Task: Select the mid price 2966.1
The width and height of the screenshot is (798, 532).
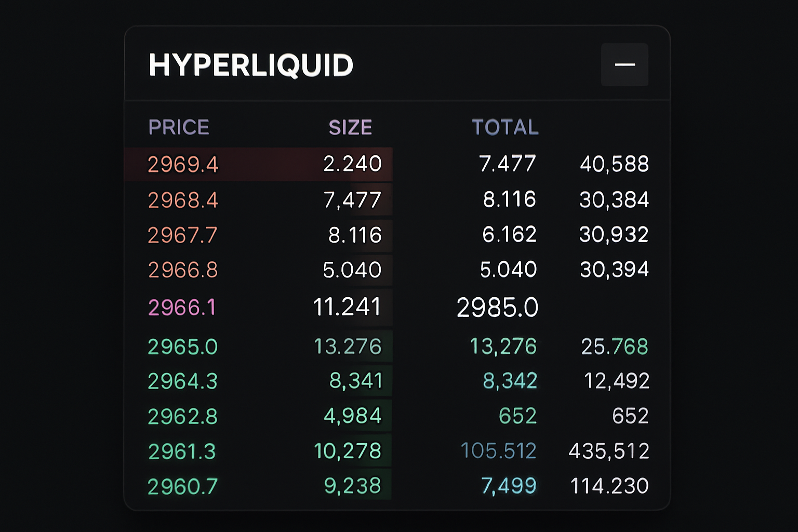Action: tap(183, 307)
